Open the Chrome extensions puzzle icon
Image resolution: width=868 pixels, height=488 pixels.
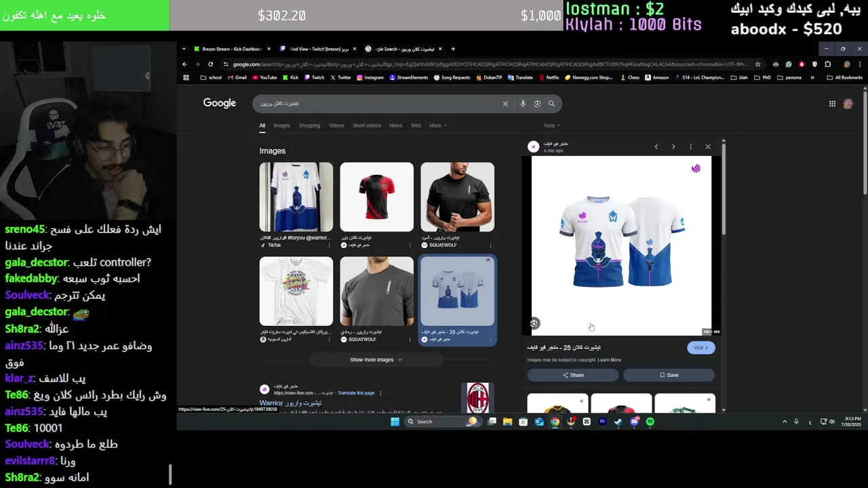click(827, 64)
